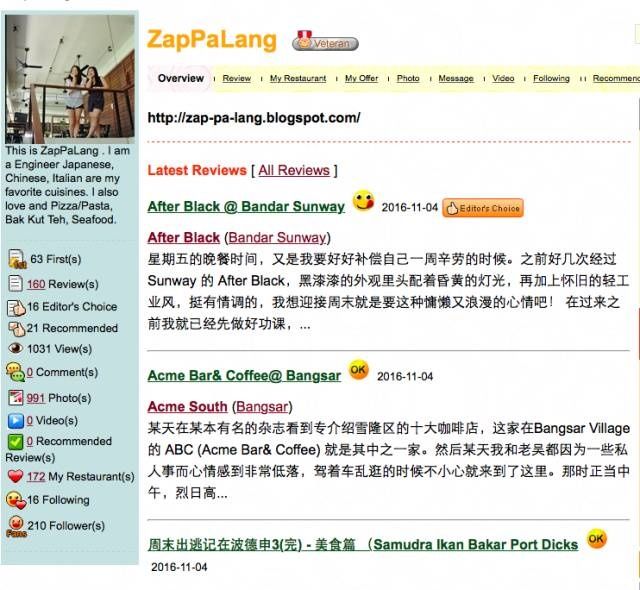Click the ZapPaLang profile photo

point(70,79)
